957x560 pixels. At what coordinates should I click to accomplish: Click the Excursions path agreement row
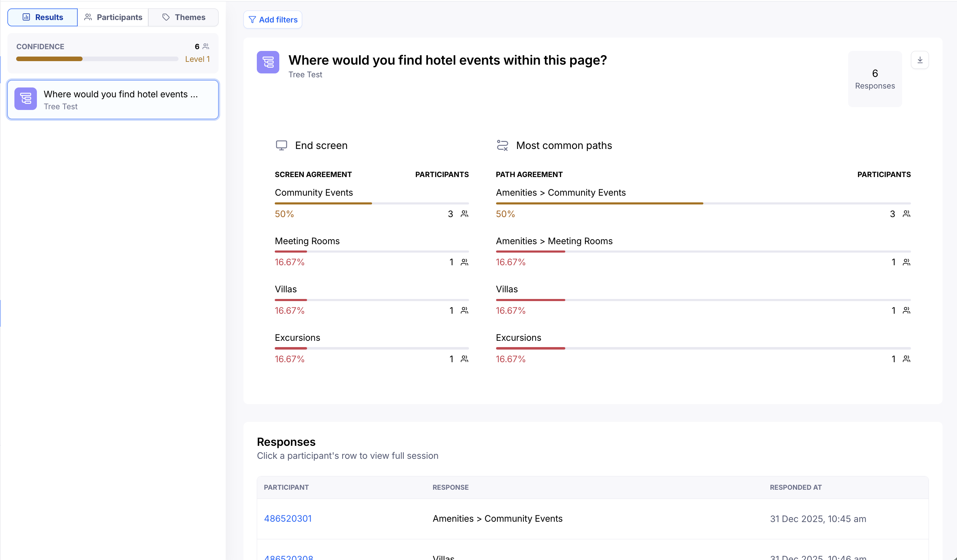point(703,348)
